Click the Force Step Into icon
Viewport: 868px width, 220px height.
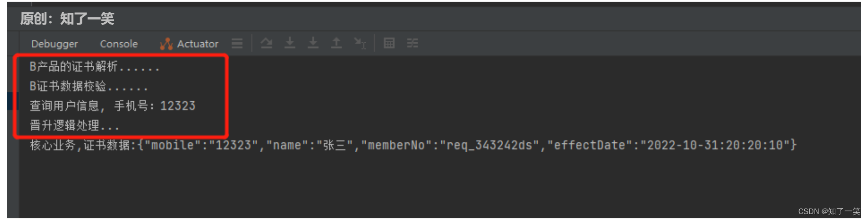[313, 43]
